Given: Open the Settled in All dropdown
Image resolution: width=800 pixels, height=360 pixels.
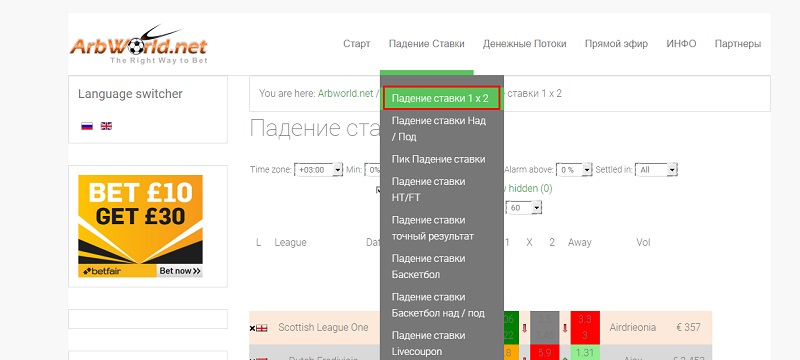Looking at the screenshot, I should [x=656, y=170].
